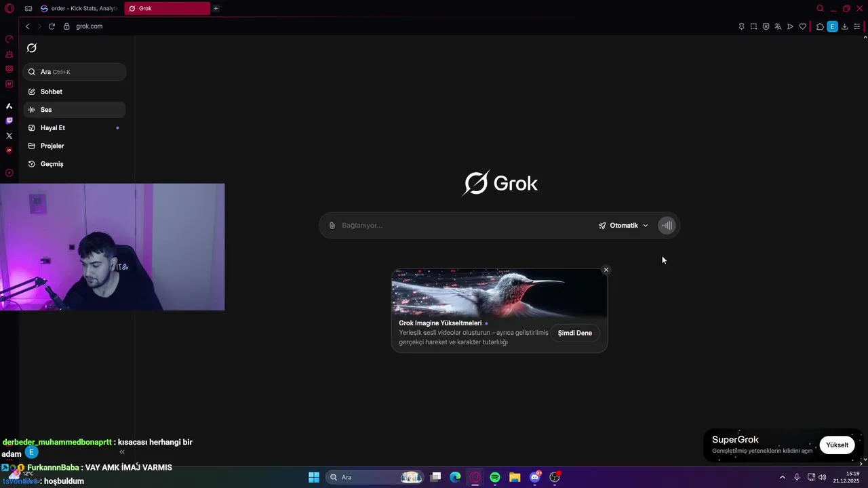Open the extensions cube icon
Image resolution: width=868 pixels, height=488 pixels.
tap(820, 26)
